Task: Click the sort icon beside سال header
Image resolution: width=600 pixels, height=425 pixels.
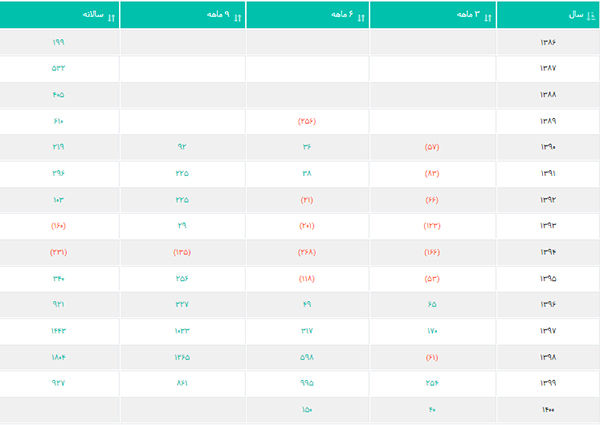Action: [589, 16]
